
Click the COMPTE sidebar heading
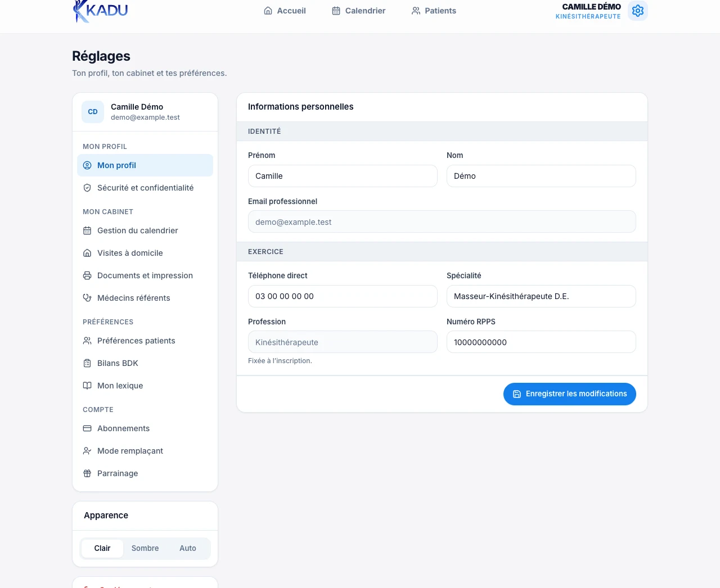click(x=98, y=410)
